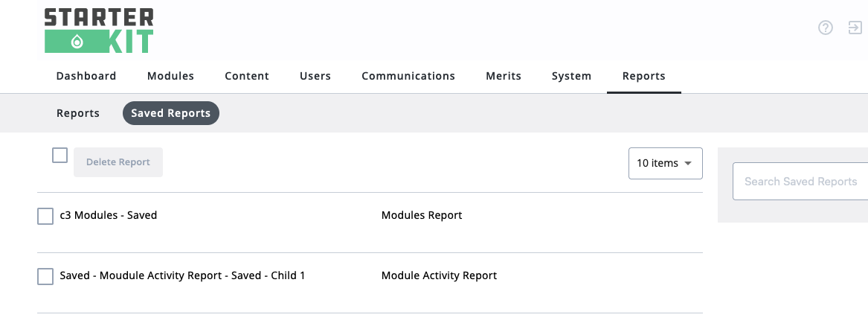Open the c3 Modules - Saved report

coord(109,215)
